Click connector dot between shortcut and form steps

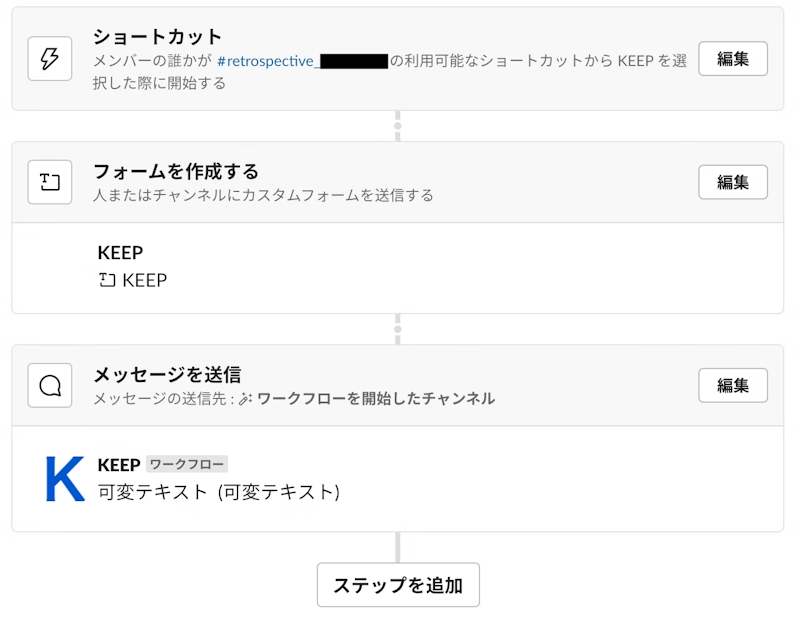click(x=397, y=126)
